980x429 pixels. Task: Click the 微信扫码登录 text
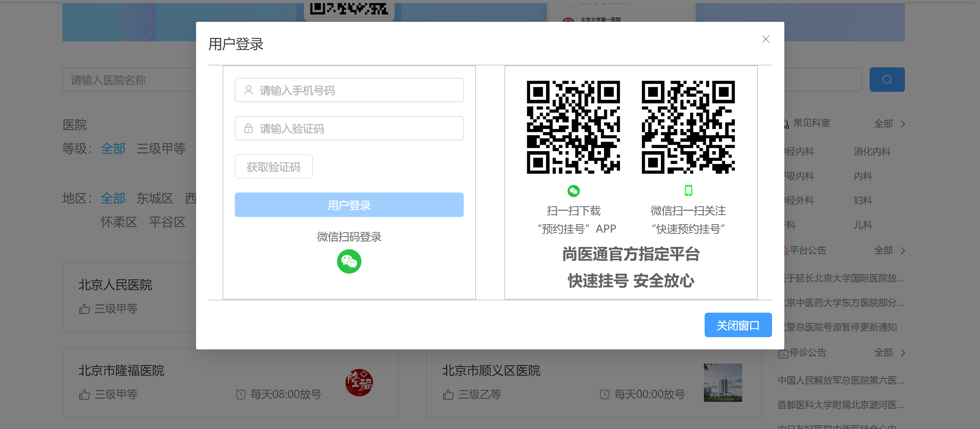(349, 237)
